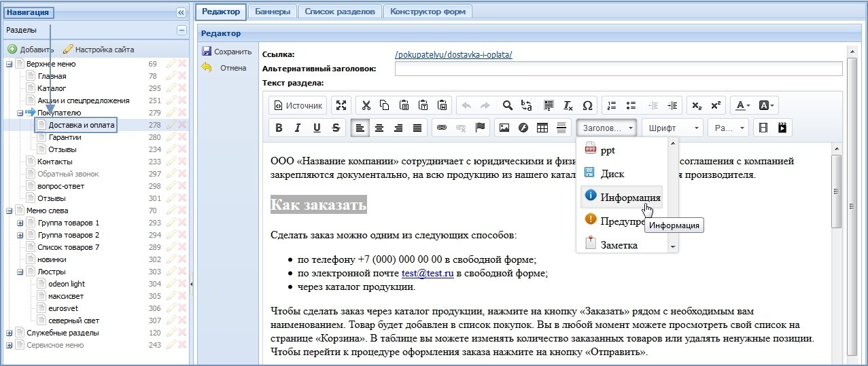
Task: Open the /pokupatelyu/dostavka-i-oplata/ link
Action: coord(453,55)
